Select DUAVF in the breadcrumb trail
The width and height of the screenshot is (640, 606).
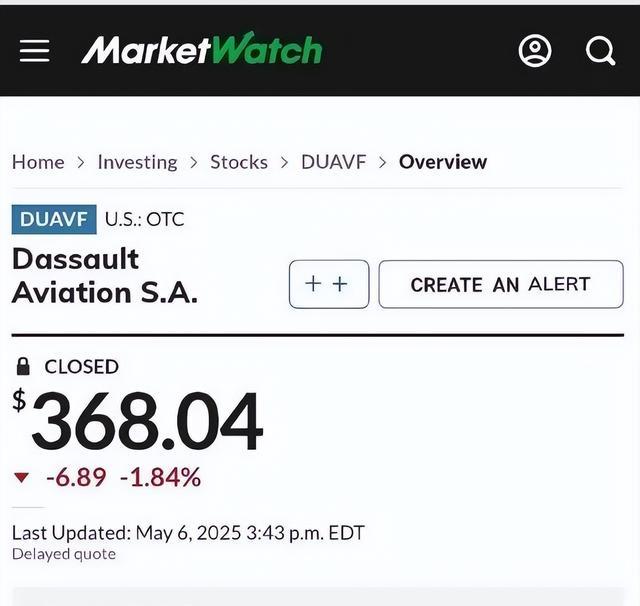[x=334, y=162]
